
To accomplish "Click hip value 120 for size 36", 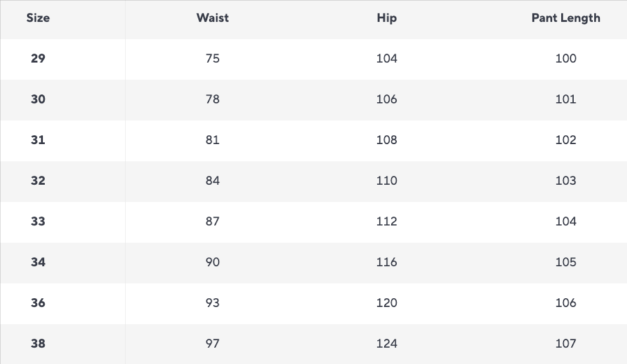I will 386,303.
